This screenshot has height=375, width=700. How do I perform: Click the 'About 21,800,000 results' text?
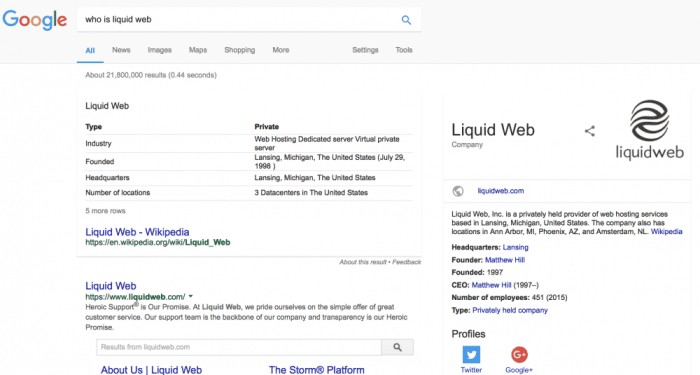151,75
